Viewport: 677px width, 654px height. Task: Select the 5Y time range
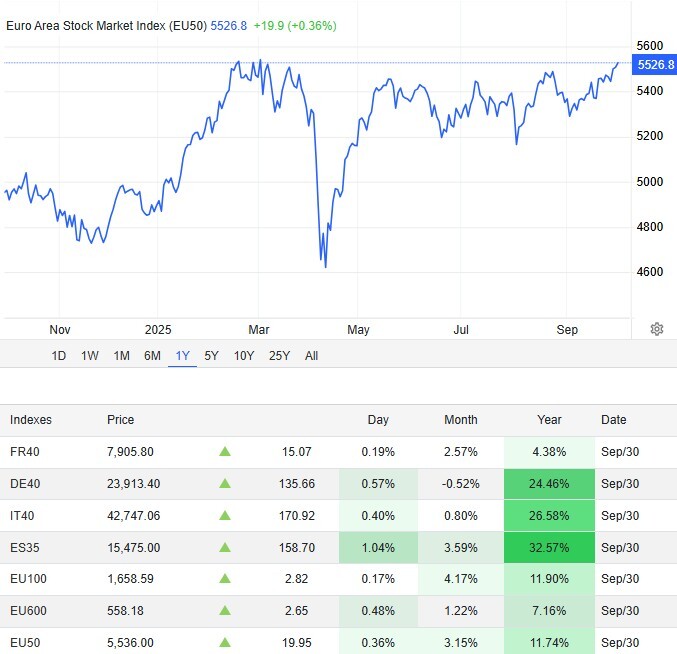211,356
